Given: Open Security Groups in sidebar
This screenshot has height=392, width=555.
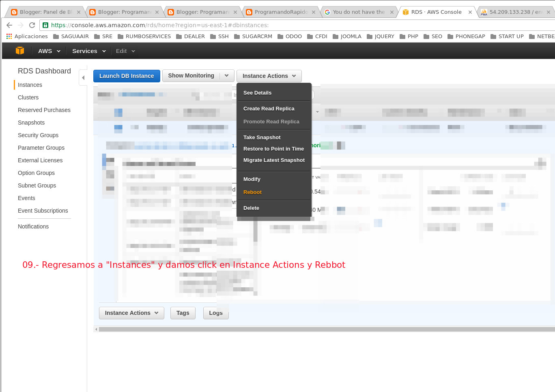Looking at the screenshot, I should [x=38, y=135].
